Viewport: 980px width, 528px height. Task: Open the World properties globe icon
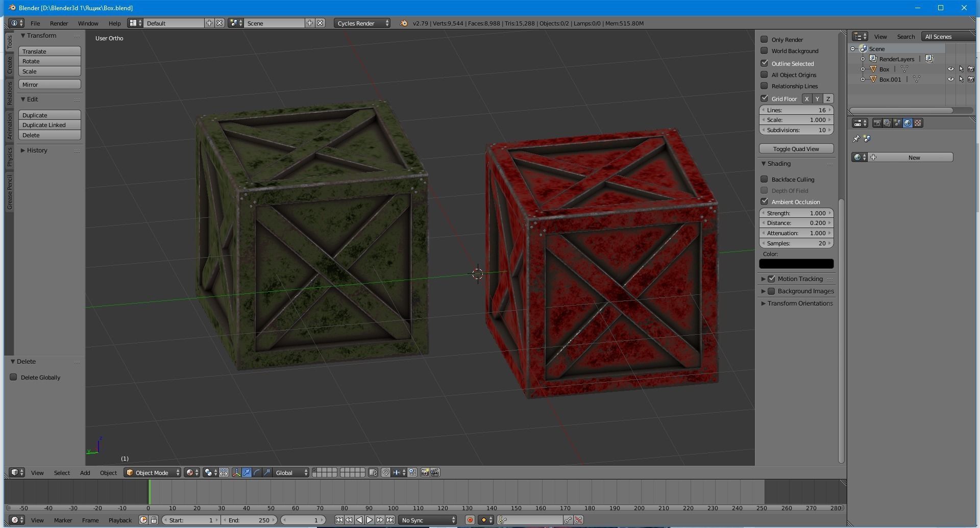tap(908, 123)
